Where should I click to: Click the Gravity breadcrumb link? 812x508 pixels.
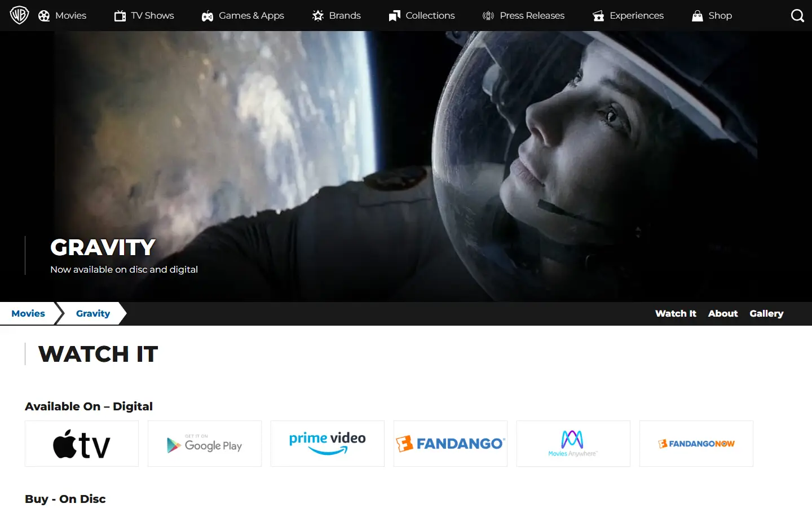pos(93,314)
